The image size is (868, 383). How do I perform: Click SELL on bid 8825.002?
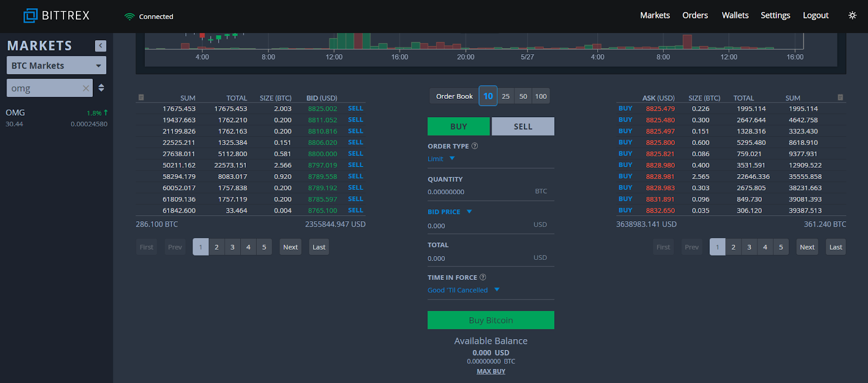coord(356,108)
